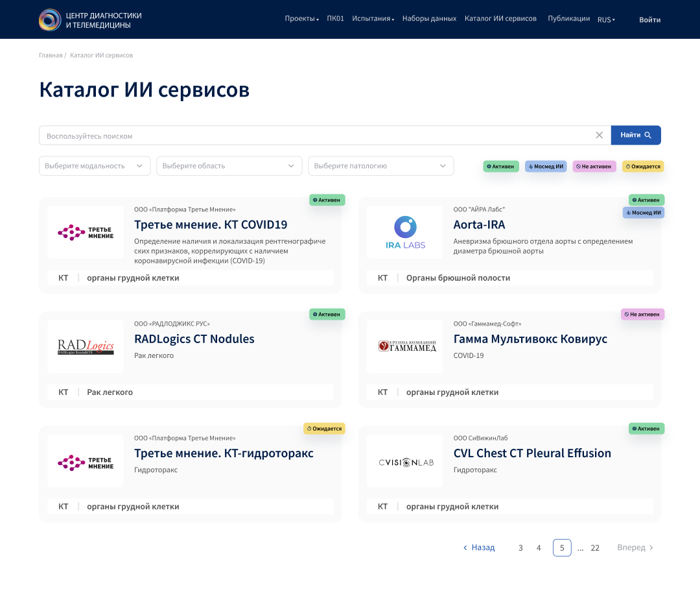Click the Активен badge on the КТ COVID19 card

pos(327,200)
